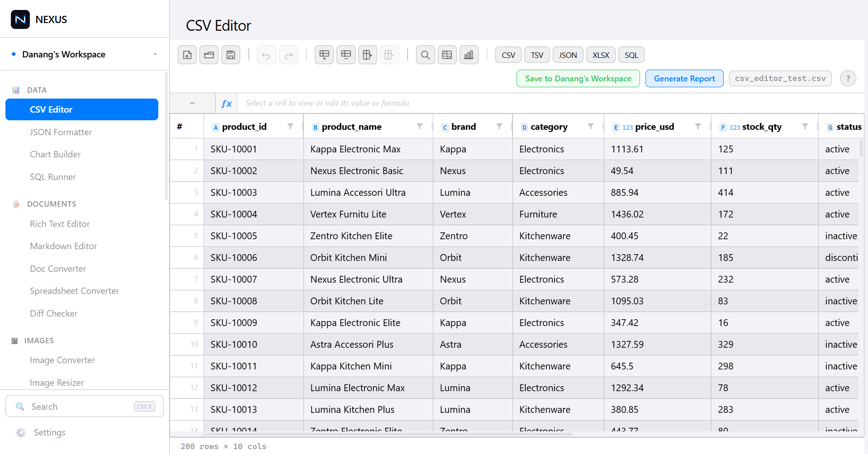
Task: Click the redo arrow icon
Action: pos(289,55)
